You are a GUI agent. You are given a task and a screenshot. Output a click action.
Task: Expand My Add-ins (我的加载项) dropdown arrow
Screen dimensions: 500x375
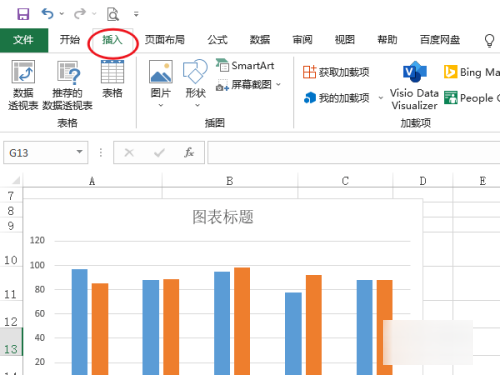381,98
